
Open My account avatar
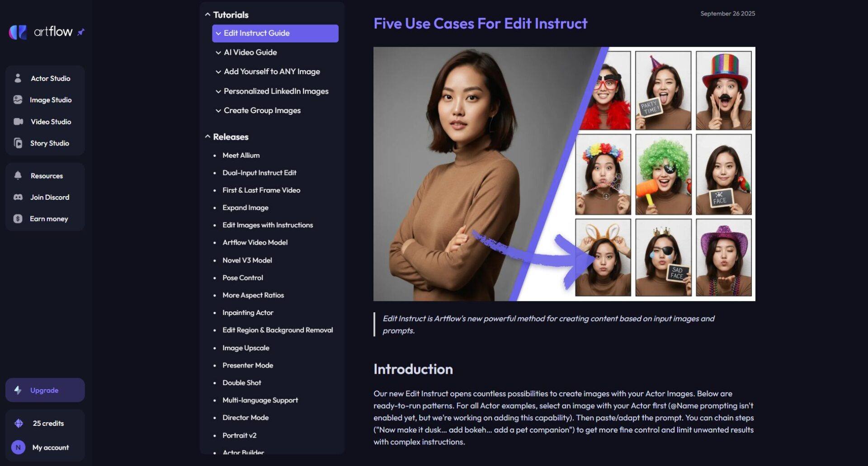pyautogui.click(x=18, y=447)
